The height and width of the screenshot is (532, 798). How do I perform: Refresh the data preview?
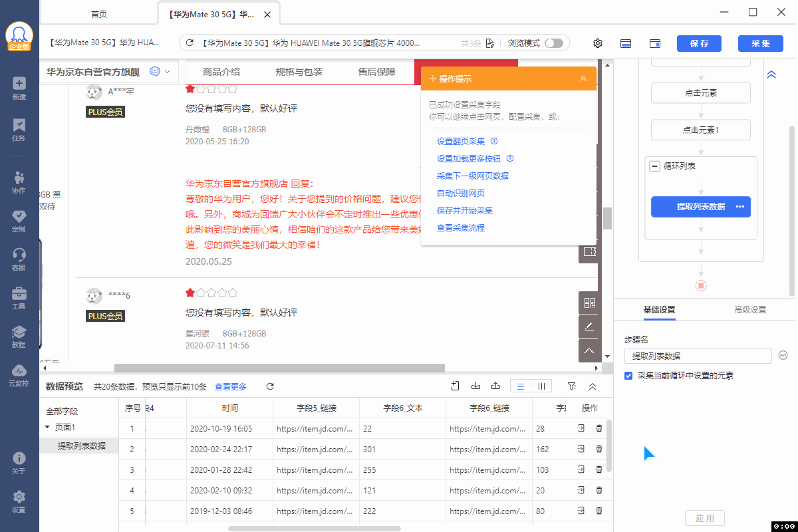270,386
